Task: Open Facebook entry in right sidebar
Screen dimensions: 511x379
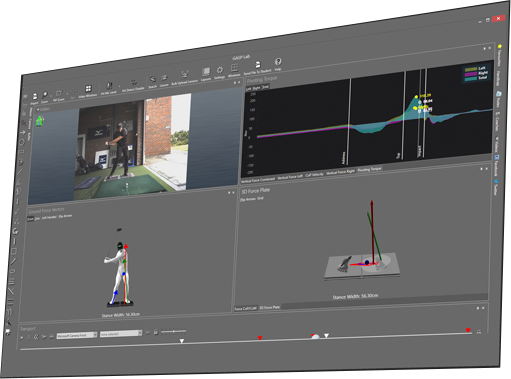Action: tap(496, 165)
